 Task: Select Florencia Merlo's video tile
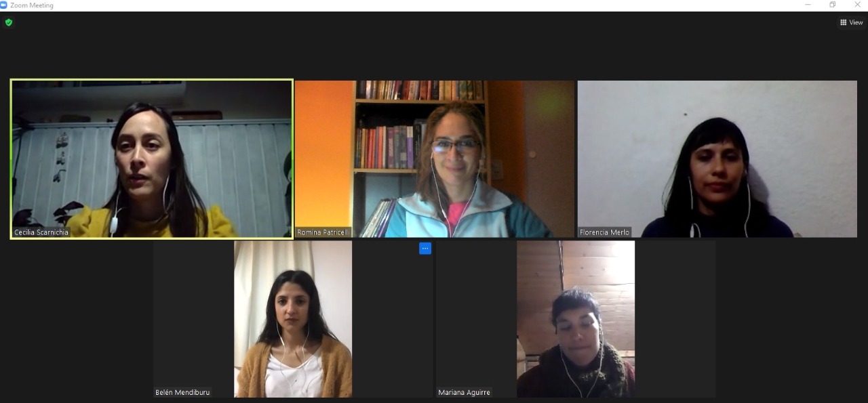point(717,159)
